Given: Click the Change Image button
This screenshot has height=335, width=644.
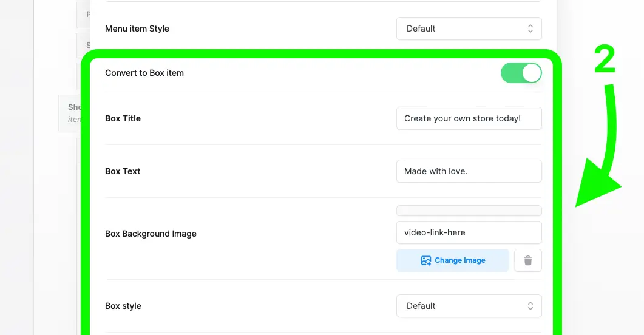Looking at the screenshot, I should [453, 260].
